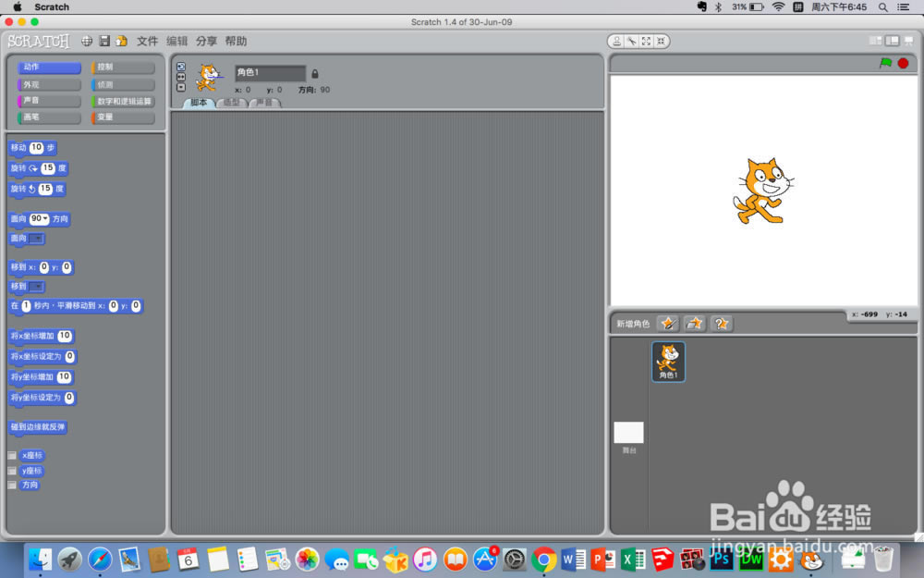Open Spotlight search in menu bar
The image size is (924, 578).
point(882,7)
